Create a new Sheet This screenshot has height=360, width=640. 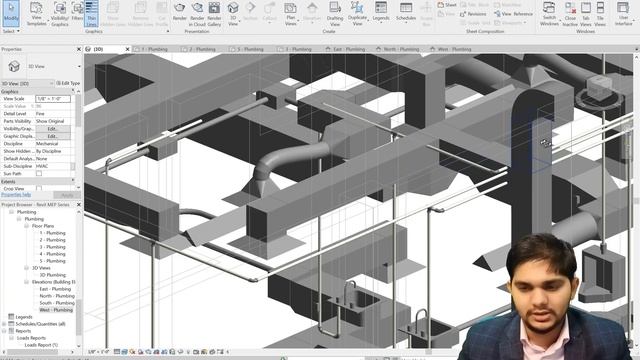coord(447,5)
